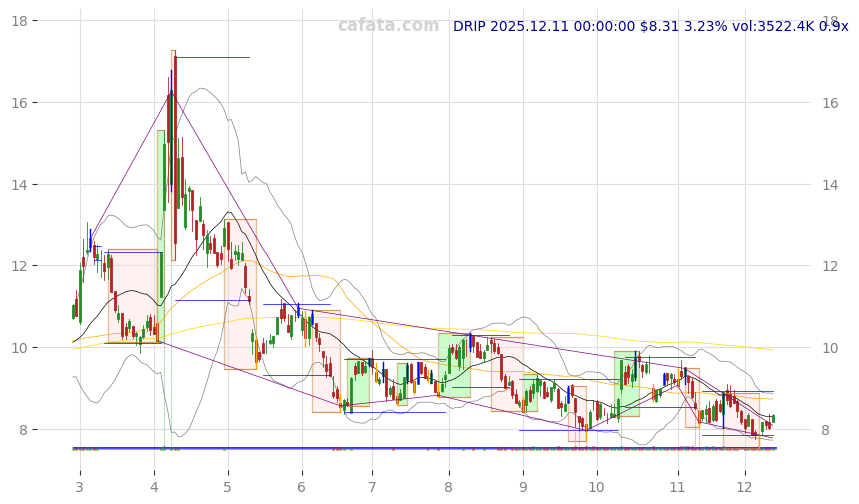Click the 10 label on left price axis

pyautogui.click(x=31, y=348)
